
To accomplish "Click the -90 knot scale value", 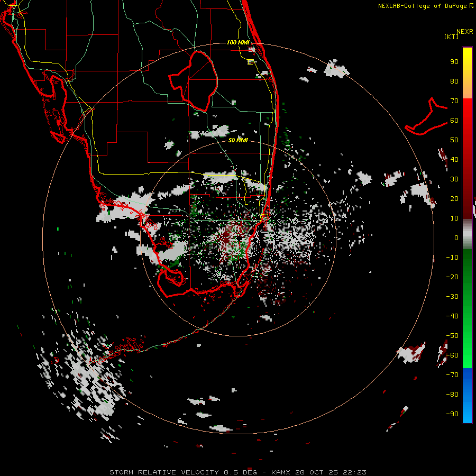I will click(x=452, y=414).
